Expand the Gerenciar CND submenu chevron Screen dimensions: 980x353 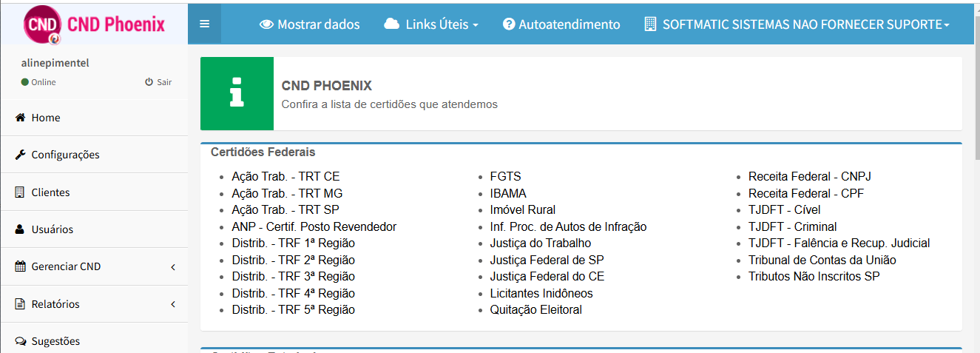tap(173, 266)
